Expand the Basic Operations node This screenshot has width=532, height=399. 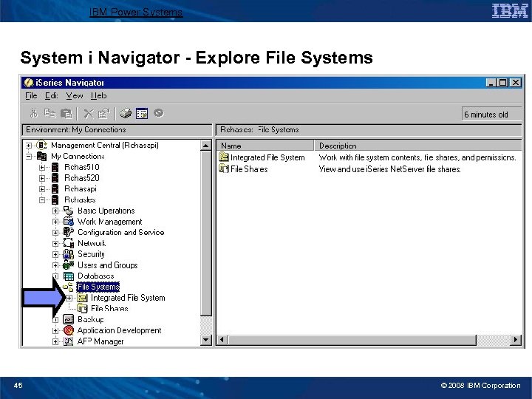55,211
